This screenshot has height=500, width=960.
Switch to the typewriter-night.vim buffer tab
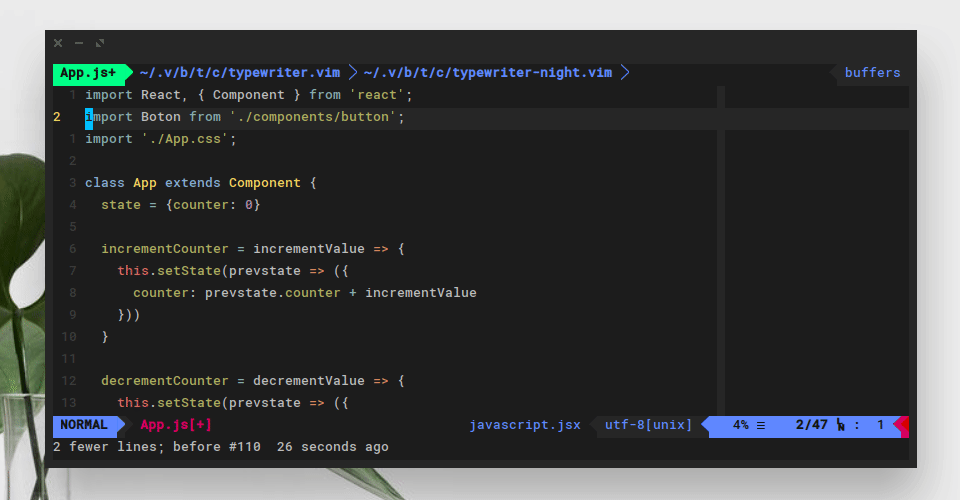(x=487, y=73)
